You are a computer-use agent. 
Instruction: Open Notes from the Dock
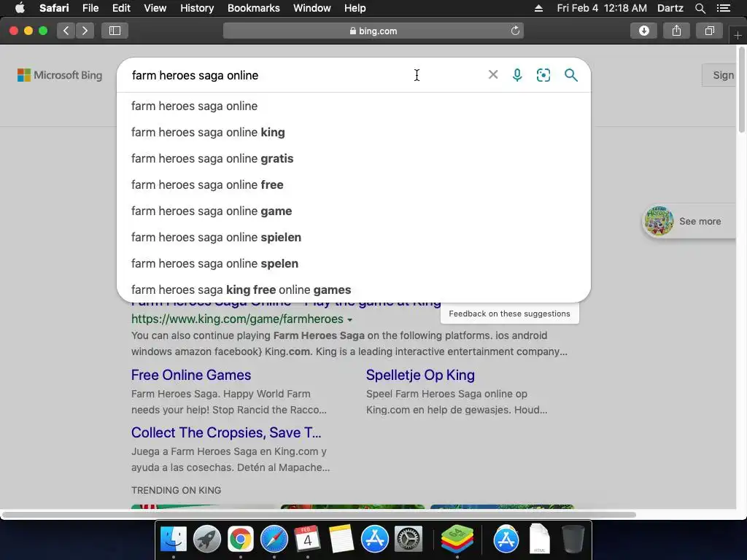point(341,539)
